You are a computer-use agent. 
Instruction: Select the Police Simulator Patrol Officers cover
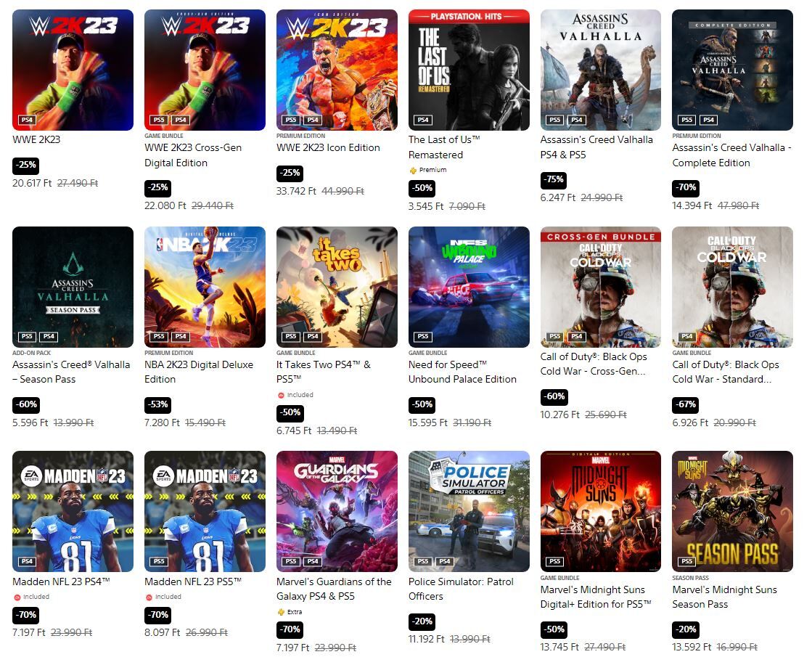pyautogui.click(x=469, y=511)
